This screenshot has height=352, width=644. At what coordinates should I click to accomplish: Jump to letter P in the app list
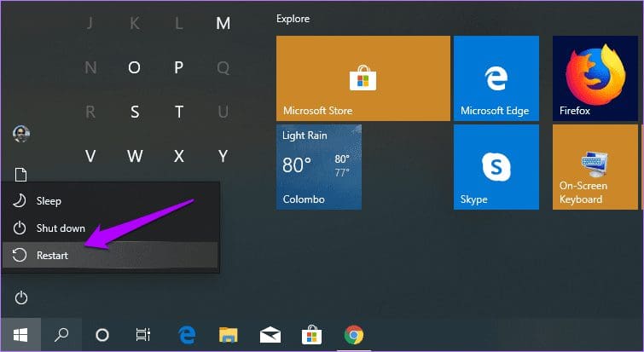coord(178,67)
